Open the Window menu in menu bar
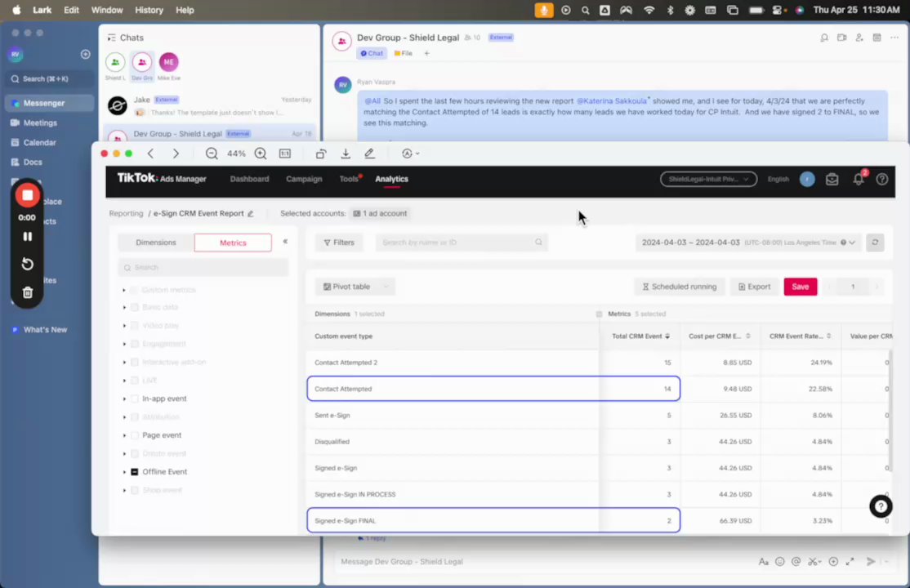Viewport: 910px width, 588px height. click(107, 10)
